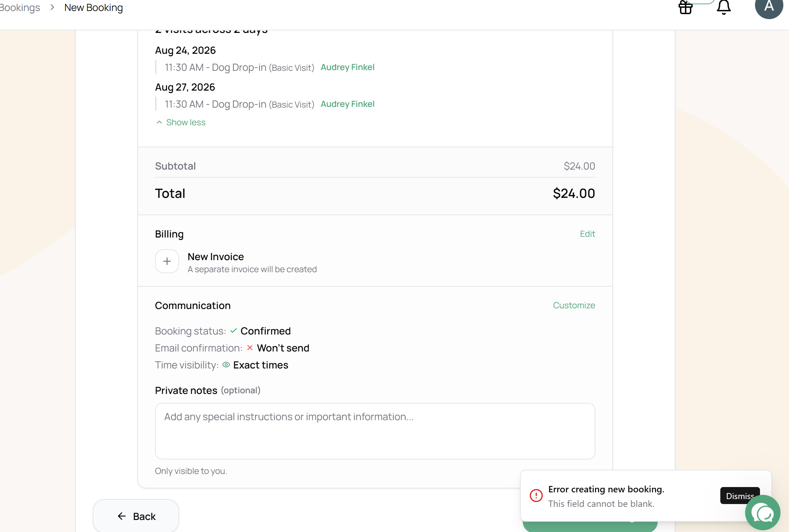Open the user avatar menu
789x532 pixels.
(x=769, y=6)
